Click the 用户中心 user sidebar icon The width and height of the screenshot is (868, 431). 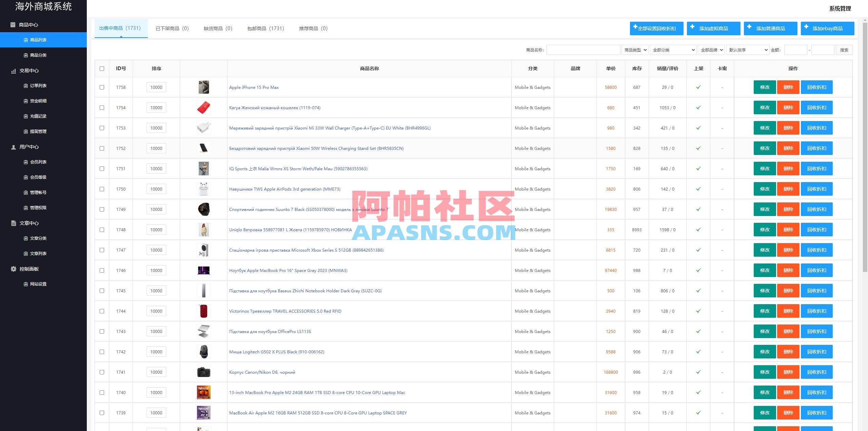pyautogui.click(x=13, y=147)
